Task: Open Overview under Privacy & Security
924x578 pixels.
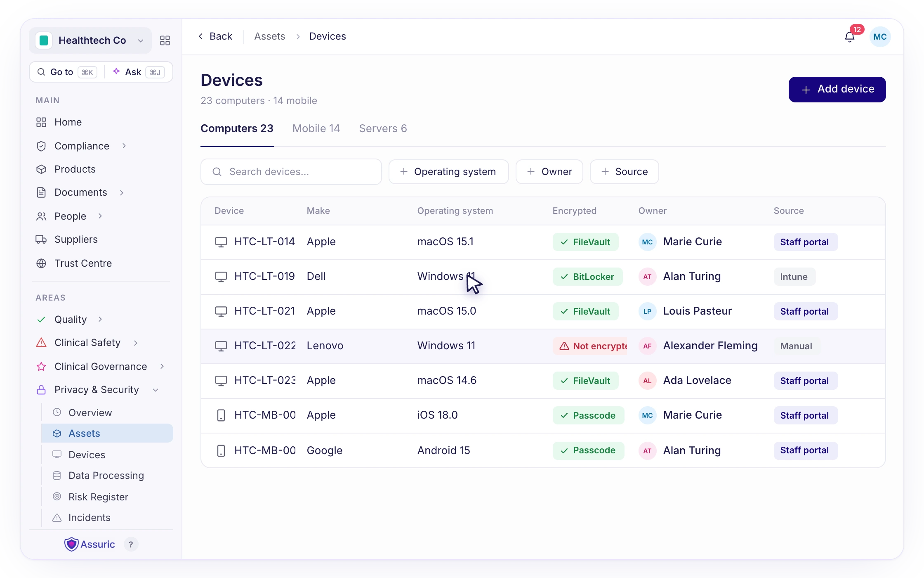Action: pos(90,412)
